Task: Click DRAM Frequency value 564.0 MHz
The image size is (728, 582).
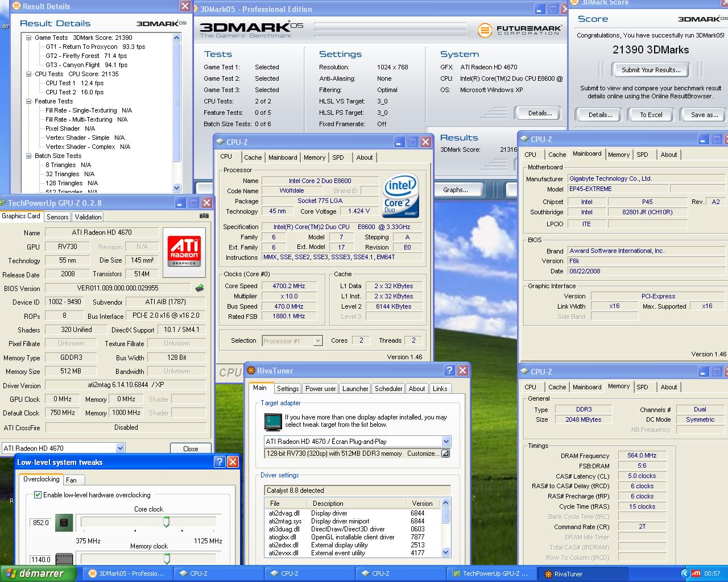Action: (642, 456)
